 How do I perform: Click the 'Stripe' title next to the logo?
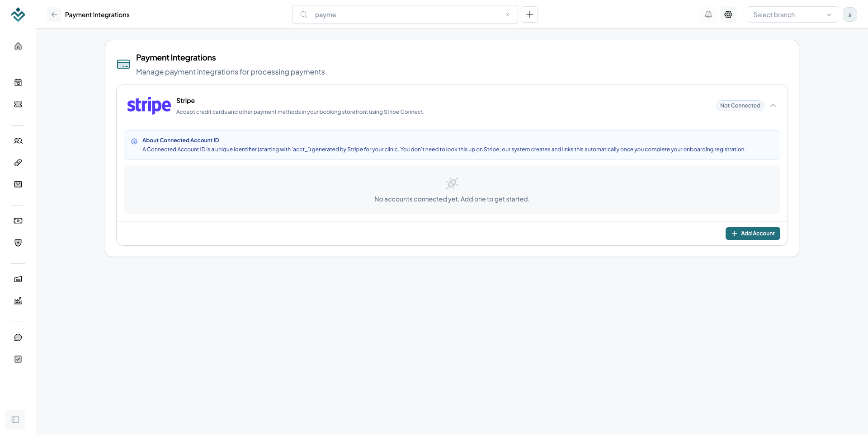click(185, 101)
